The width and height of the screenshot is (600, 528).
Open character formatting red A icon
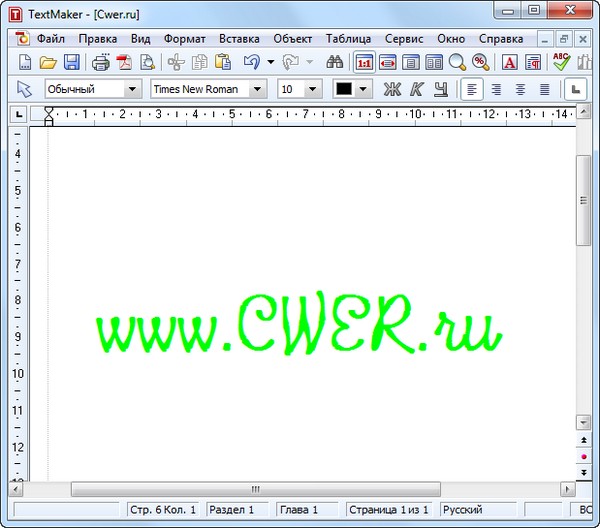tap(510, 62)
